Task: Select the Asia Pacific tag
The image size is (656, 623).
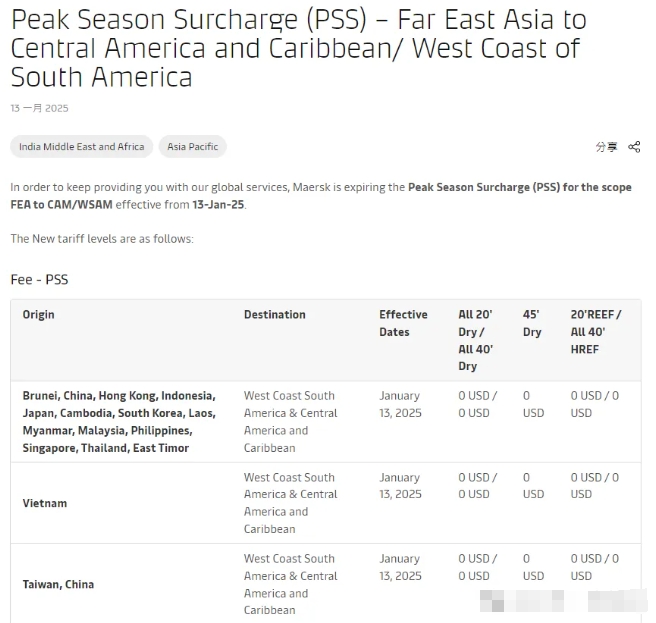Action: click(x=192, y=146)
